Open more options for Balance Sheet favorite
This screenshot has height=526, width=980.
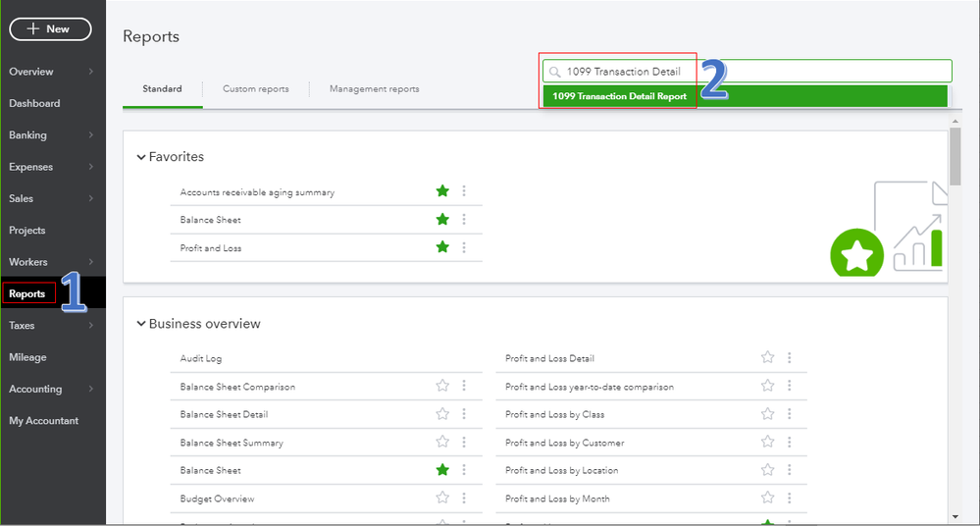tap(464, 220)
